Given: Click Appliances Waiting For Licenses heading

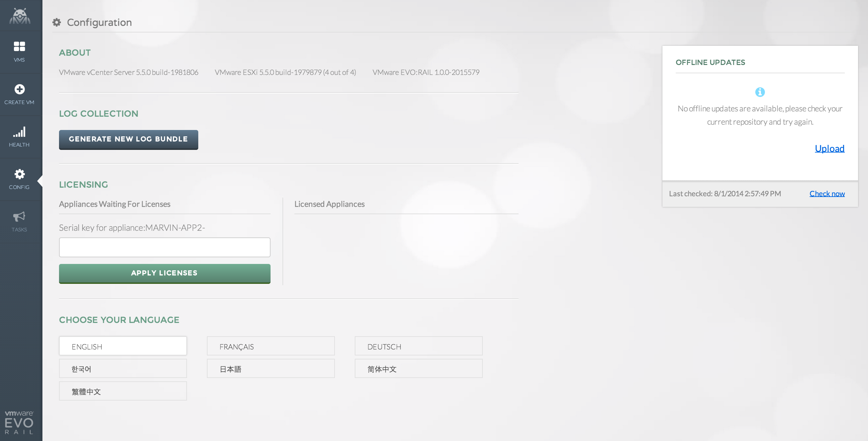Looking at the screenshot, I should [x=115, y=204].
